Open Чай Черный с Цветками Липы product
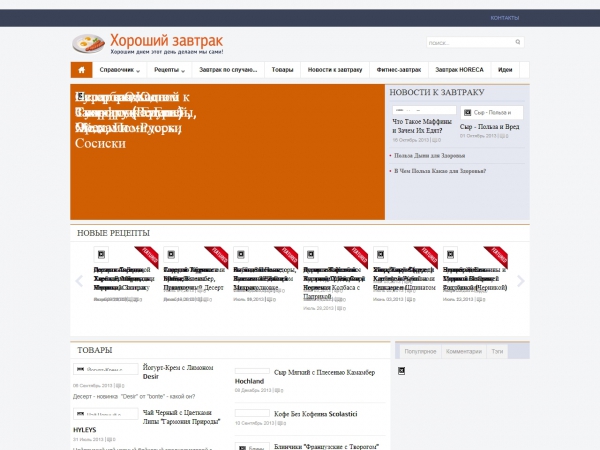600x450 pixels. coord(181,417)
